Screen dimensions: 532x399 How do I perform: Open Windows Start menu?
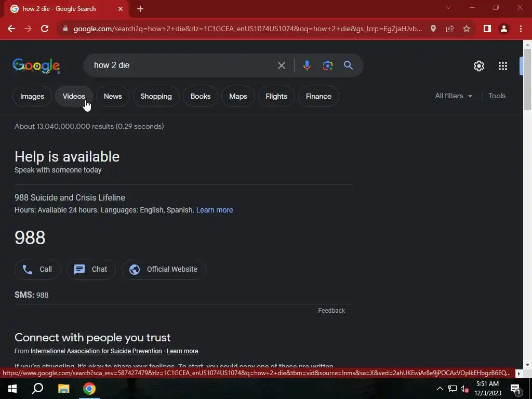pos(12,389)
